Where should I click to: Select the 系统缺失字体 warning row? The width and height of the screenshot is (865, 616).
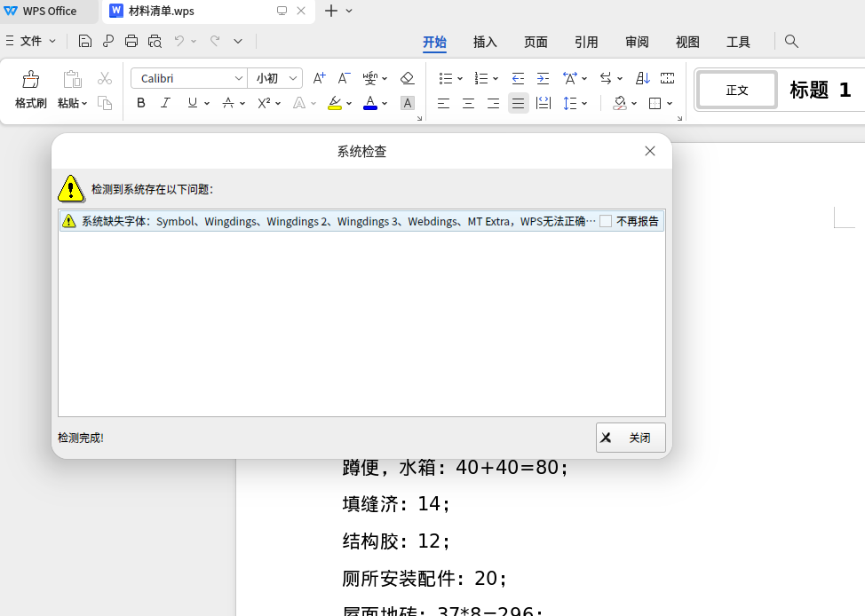coord(361,221)
